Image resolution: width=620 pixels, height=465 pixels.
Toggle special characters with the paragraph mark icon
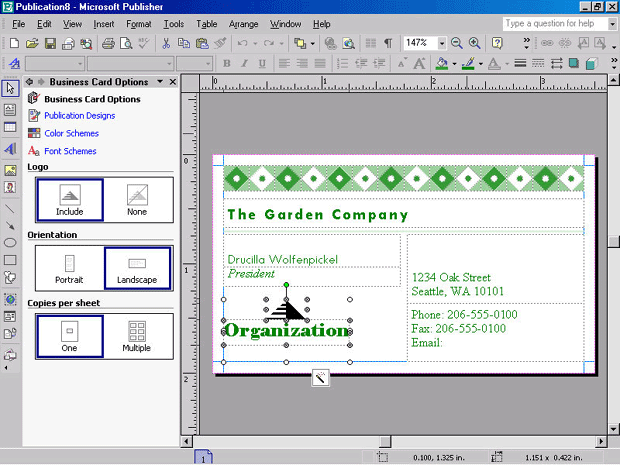click(389, 43)
